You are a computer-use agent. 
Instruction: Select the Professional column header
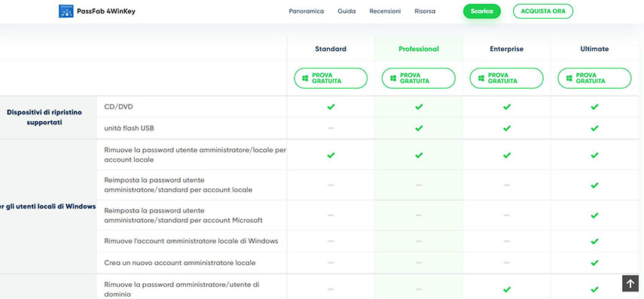[x=419, y=49]
